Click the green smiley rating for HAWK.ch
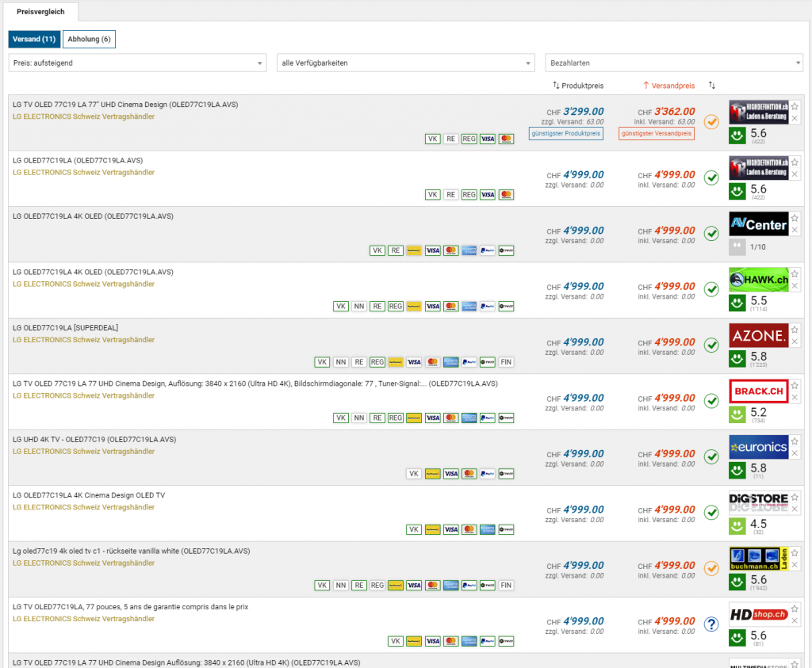Viewport: 812px width, 668px height. tap(737, 303)
